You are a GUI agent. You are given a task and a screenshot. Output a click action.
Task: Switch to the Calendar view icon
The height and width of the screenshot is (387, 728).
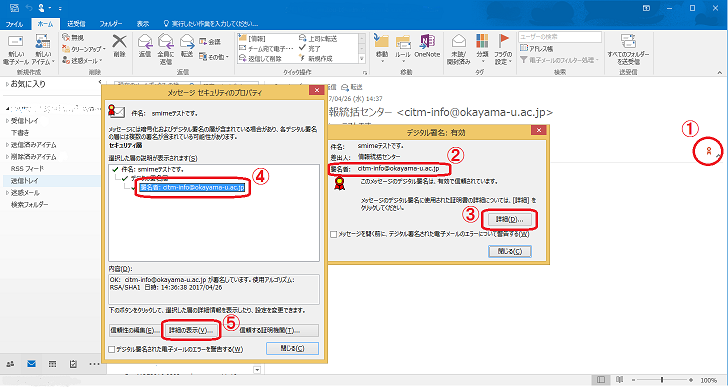tap(52, 364)
